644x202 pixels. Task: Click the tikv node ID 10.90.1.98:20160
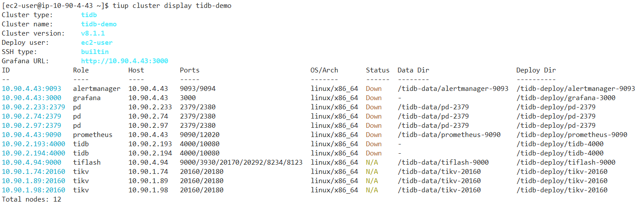[33, 190]
